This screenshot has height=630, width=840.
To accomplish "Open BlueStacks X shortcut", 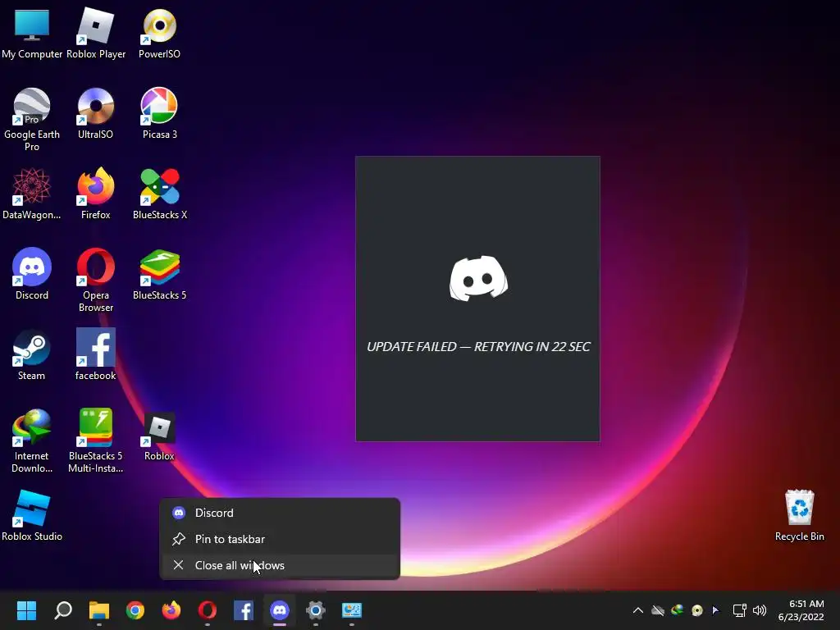I will click(x=160, y=194).
